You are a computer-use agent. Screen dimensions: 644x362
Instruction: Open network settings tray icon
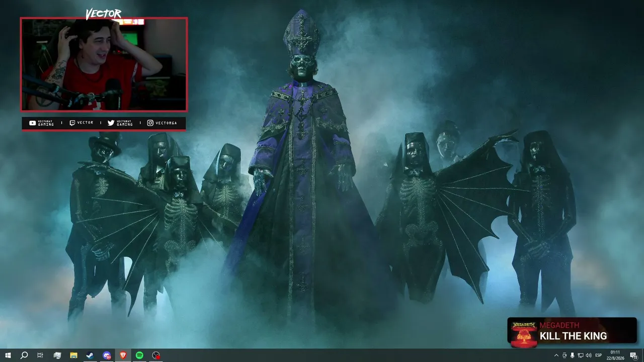580,355
